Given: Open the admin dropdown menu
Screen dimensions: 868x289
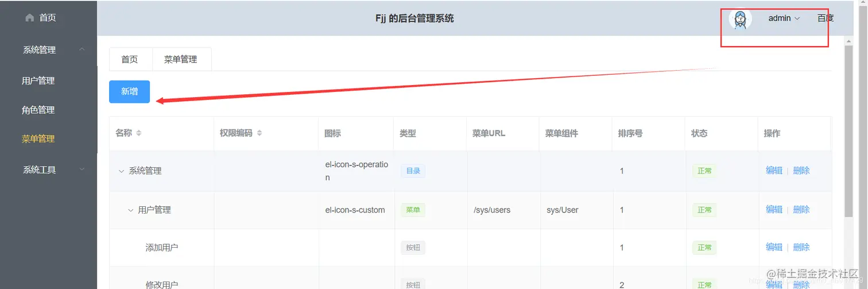Looking at the screenshot, I should pos(784,18).
